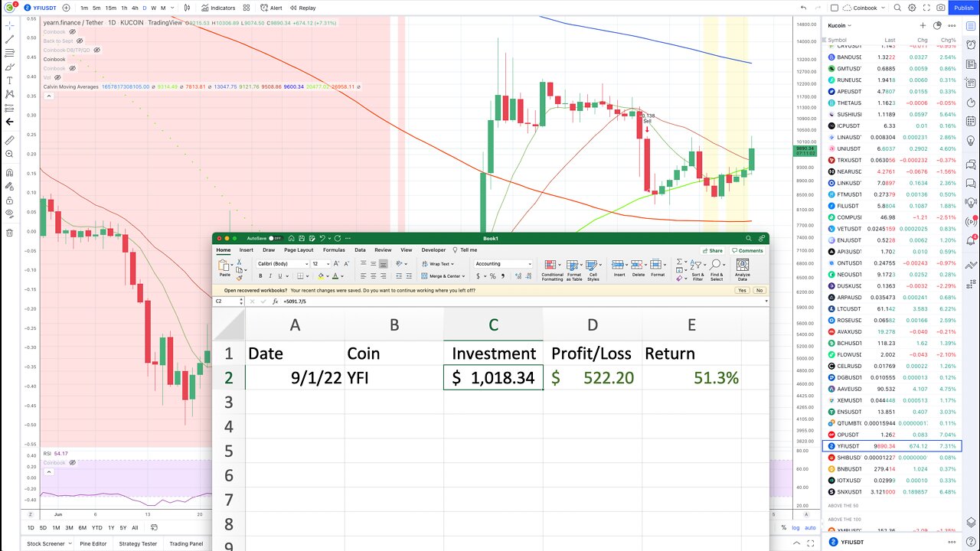This screenshot has width=980, height=551.
Task: Choose the 4h timeframe
Action: point(135,8)
